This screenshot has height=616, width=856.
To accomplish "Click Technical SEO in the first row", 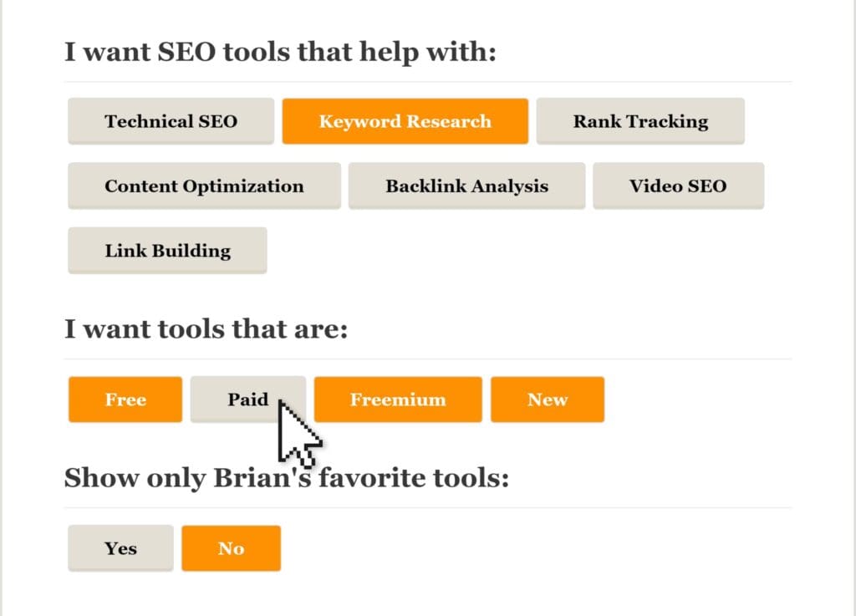I will pos(171,120).
